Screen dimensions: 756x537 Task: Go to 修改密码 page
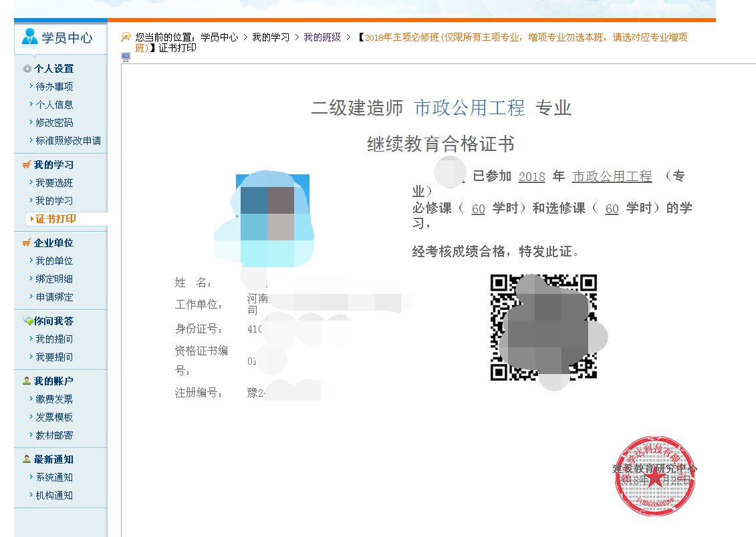(x=54, y=123)
